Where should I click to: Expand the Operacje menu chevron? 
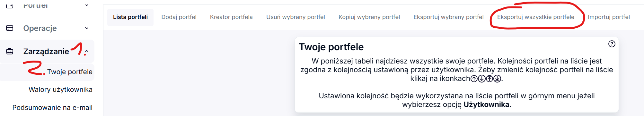pos(87,28)
